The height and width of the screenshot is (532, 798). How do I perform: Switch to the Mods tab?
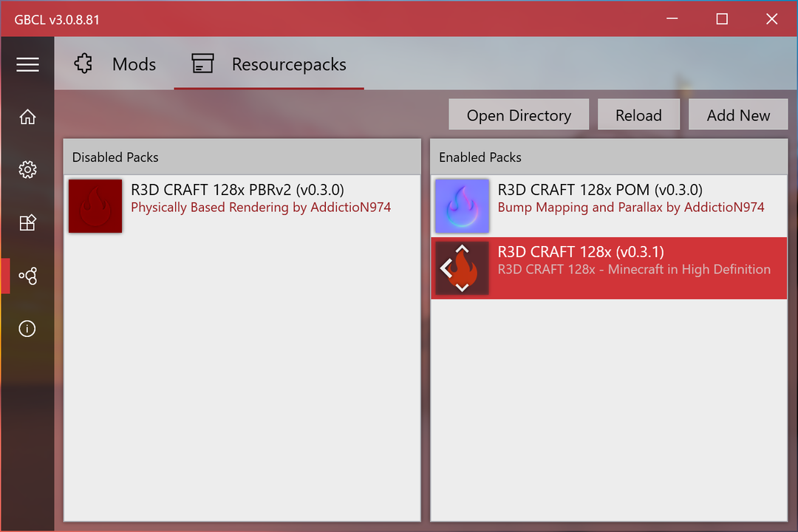pos(134,64)
